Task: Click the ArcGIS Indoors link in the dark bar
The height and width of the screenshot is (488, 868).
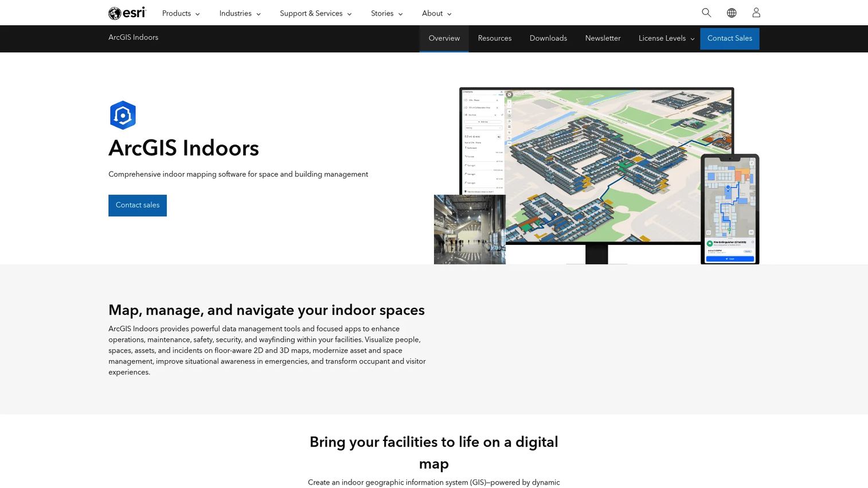Action: 134,37
